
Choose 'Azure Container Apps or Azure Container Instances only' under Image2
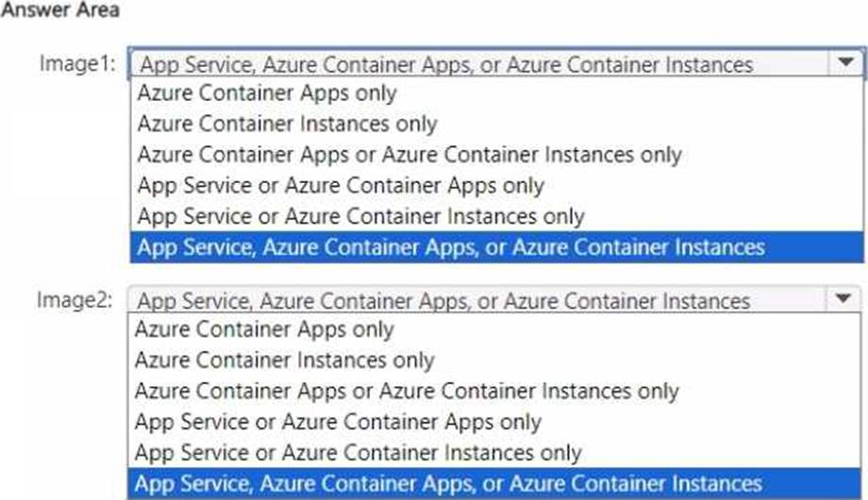(x=406, y=392)
